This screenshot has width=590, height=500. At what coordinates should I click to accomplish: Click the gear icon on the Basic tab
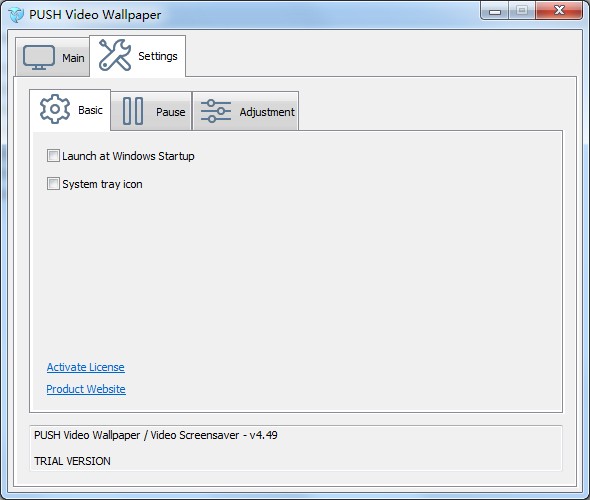55,109
